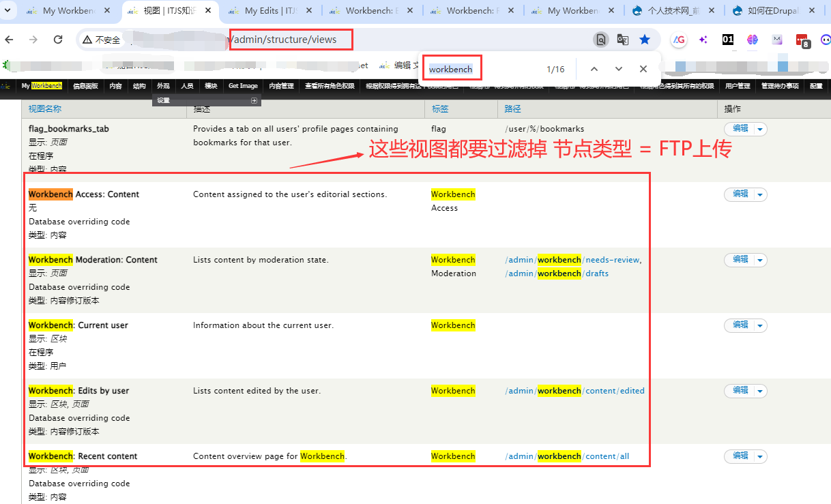This screenshot has height=504, width=831.
Task: Open 管理待办事项 admin menu item
Action: click(x=780, y=86)
